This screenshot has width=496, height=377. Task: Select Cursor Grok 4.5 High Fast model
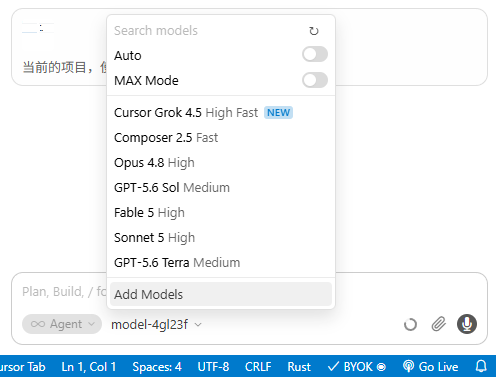[221, 113]
